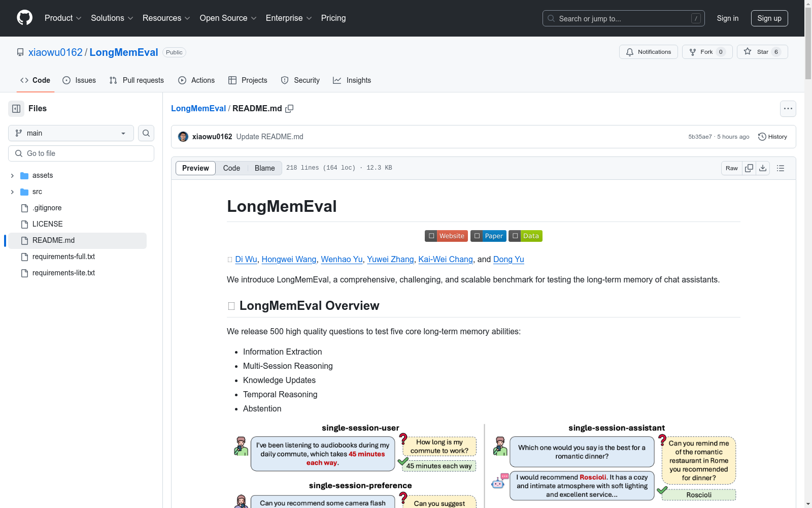This screenshot has width=812, height=508.
Task: Open the file tree search icon
Action: 146,133
